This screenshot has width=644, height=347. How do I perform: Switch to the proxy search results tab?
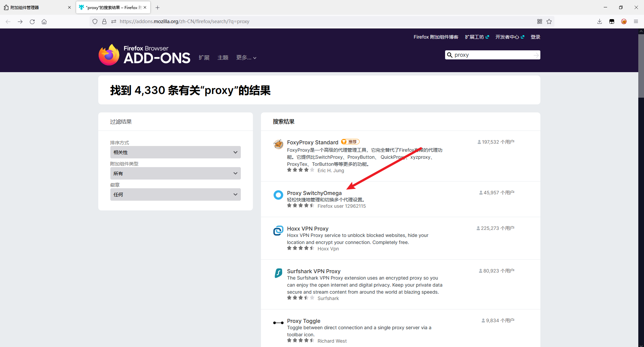coord(113,7)
